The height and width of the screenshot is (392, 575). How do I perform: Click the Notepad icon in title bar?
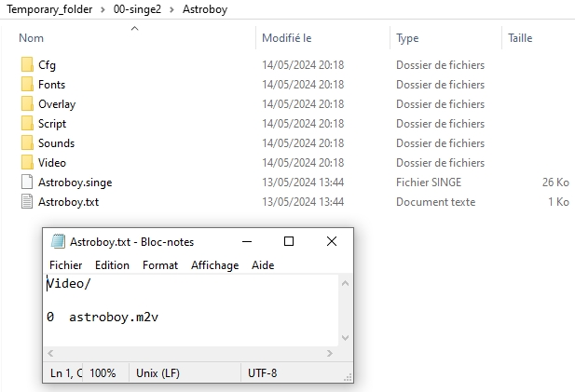(x=58, y=242)
